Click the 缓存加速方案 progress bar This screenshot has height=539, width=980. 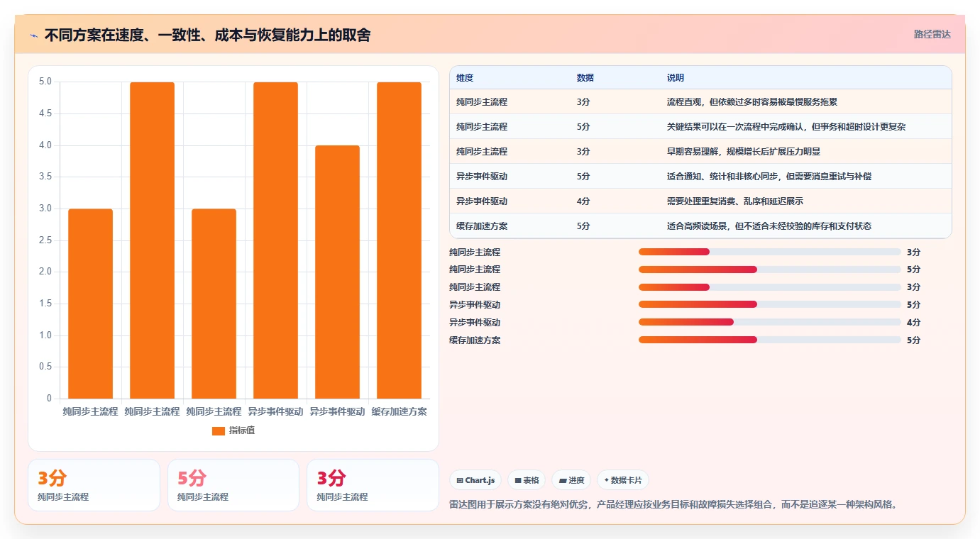770,340
